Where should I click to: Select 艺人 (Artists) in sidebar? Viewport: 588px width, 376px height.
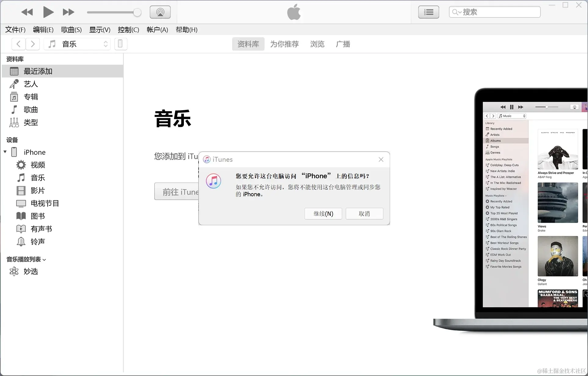(31, 84)
